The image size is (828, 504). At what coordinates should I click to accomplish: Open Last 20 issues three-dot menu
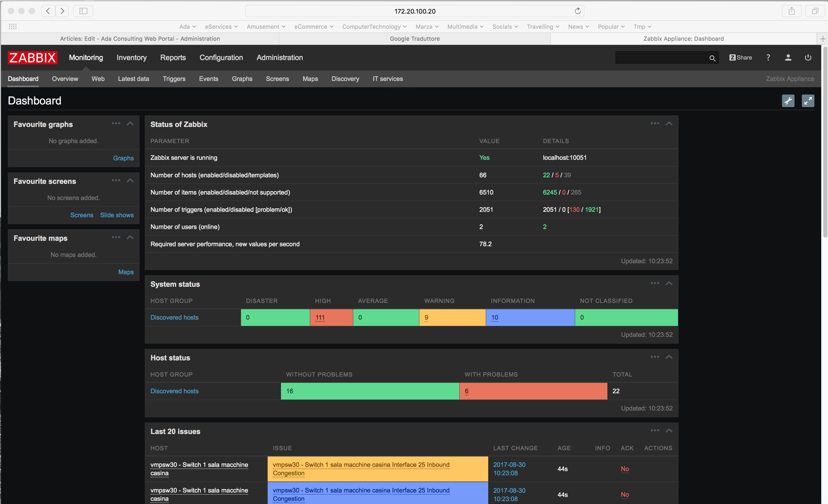[x=655, y=430]
